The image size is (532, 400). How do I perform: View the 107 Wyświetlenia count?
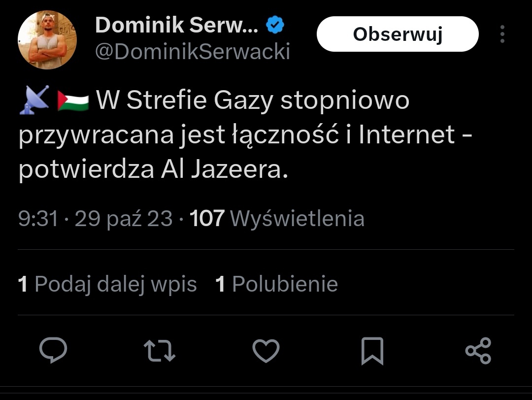tap(277, 218)
